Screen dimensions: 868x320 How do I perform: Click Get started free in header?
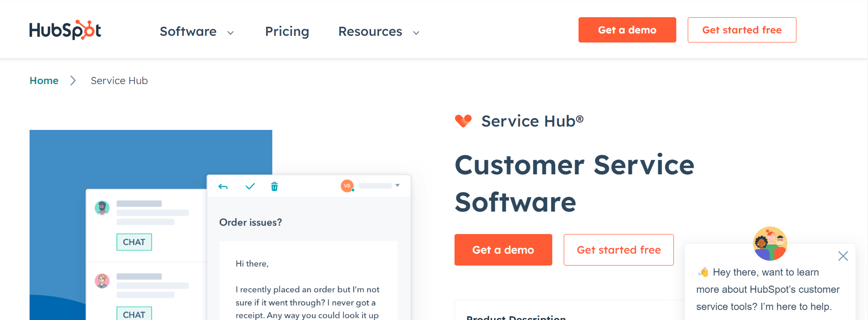point(742,30)
